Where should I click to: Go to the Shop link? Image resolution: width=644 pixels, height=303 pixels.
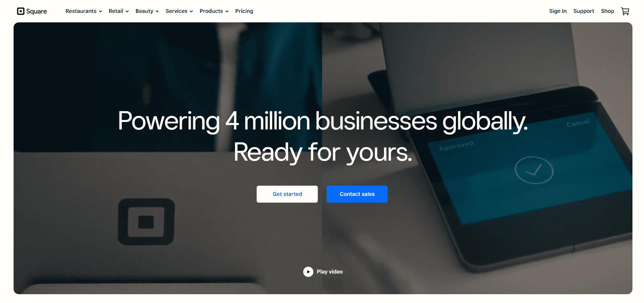pos(607,11)
